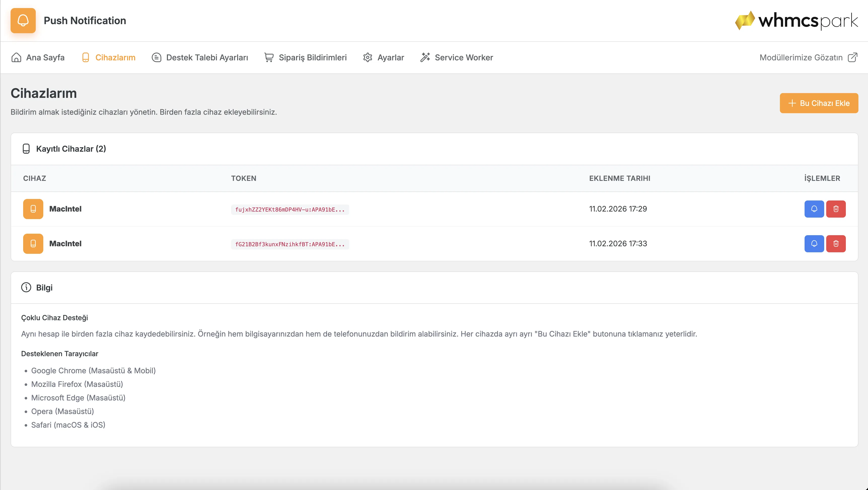The width and height of the screenshot is (868, 490).
Task: Click MacIntel name in the 17:33 row
Action: [x=65, y=243]
